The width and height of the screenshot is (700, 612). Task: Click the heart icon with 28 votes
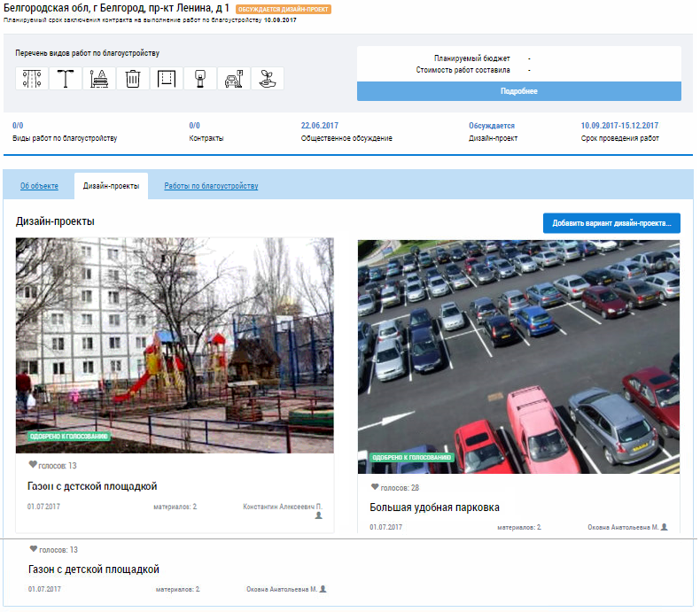click(375, 487)
